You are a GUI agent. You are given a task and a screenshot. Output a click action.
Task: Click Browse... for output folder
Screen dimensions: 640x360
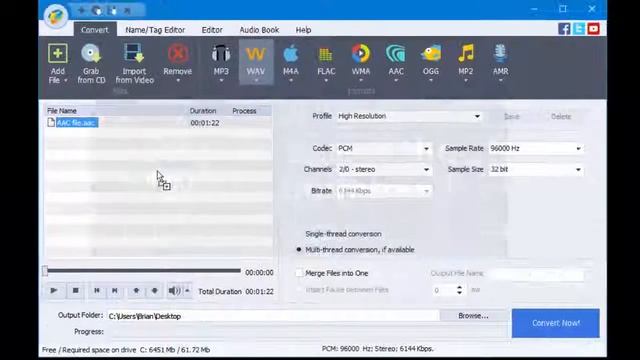pyautogui.click(x=473, y=316)
